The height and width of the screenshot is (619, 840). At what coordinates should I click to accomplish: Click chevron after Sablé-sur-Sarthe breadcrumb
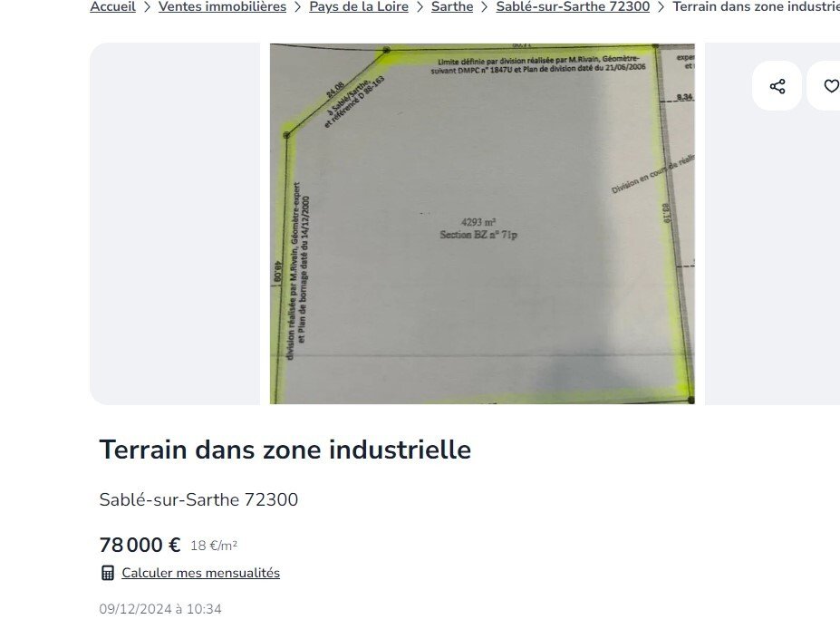point(661,7)
